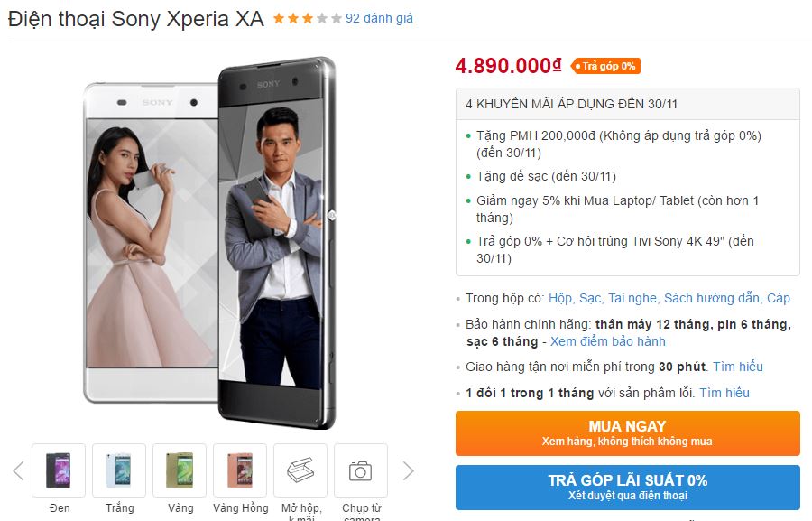Open the "Mở hộp, k.mãi" unboxing icon
This screenshot has height=521, width=812.
point(300,470)
